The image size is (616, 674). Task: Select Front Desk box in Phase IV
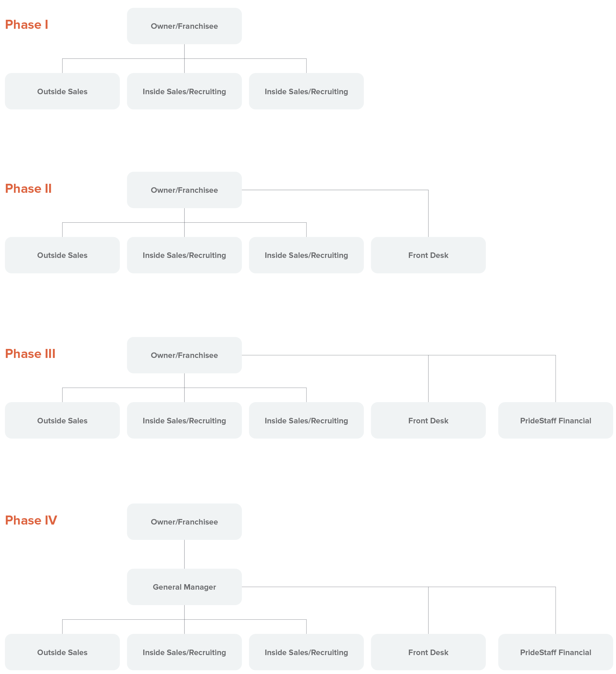click(x=428, y=652)
